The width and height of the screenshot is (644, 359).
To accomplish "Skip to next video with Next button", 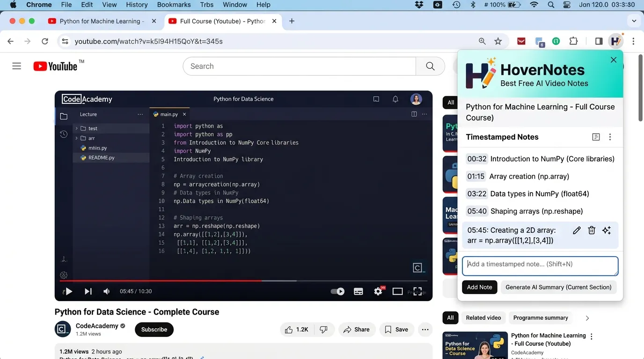I will pyautogui.click(x=88, y=291).
